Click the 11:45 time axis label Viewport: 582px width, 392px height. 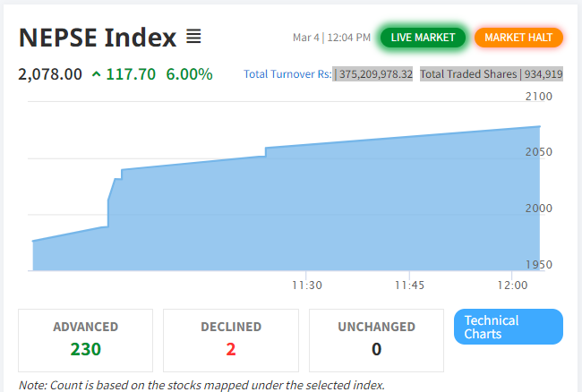[x=409, y=285]
